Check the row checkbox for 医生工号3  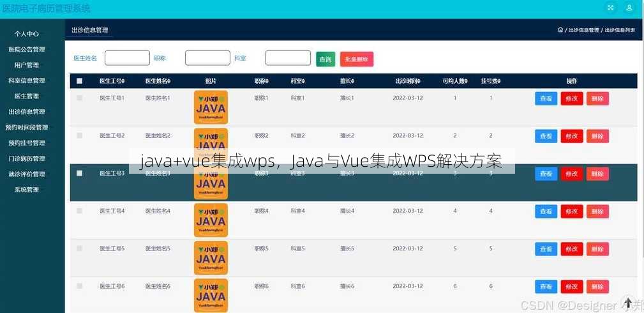(x=79, y=173)
